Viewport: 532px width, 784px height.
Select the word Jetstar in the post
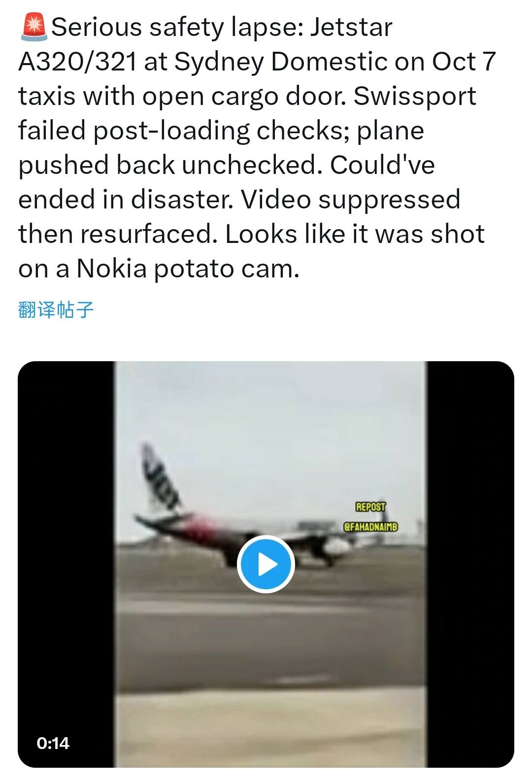pyautogui.click(x=351, y=27)
